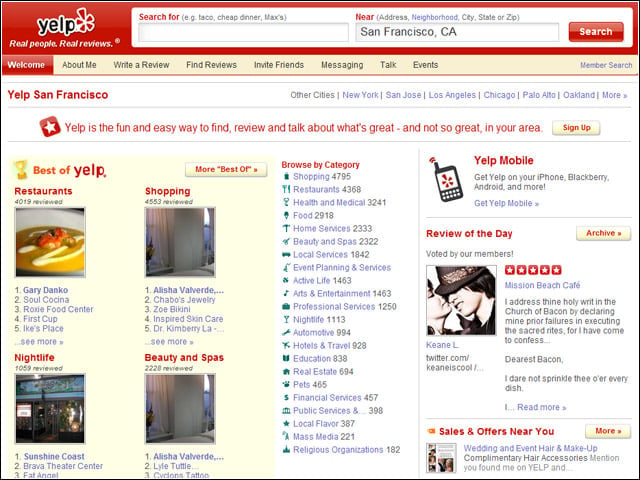This screenshot has height=480, width=640.
Task: Click the Sign Up button
Action: click(576, 128)
